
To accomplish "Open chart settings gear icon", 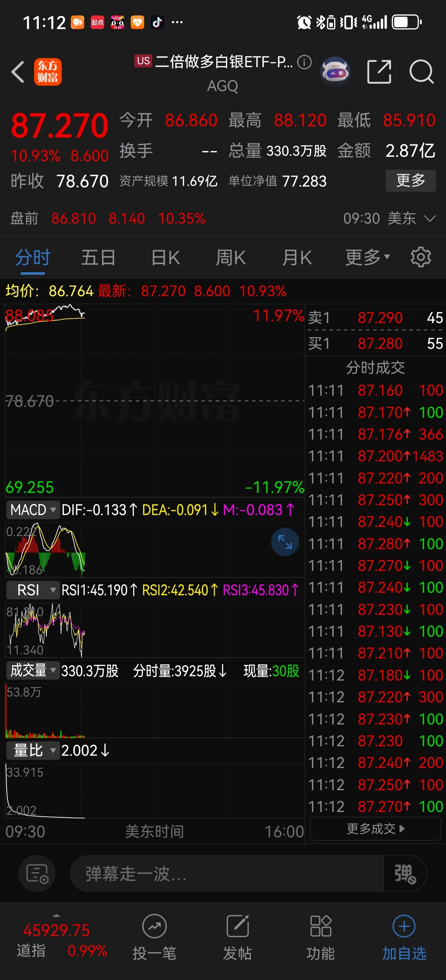I will point(421,257).
